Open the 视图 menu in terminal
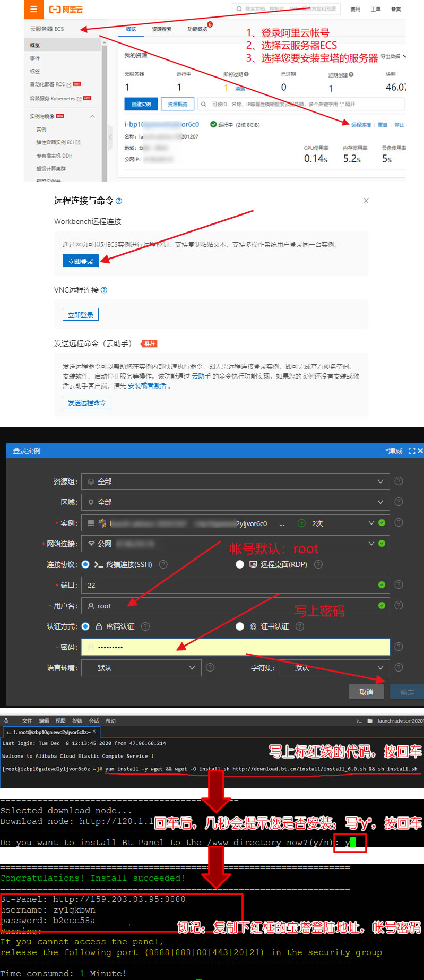Viewport: 424px width, 980px height. (x=60, y=721)
